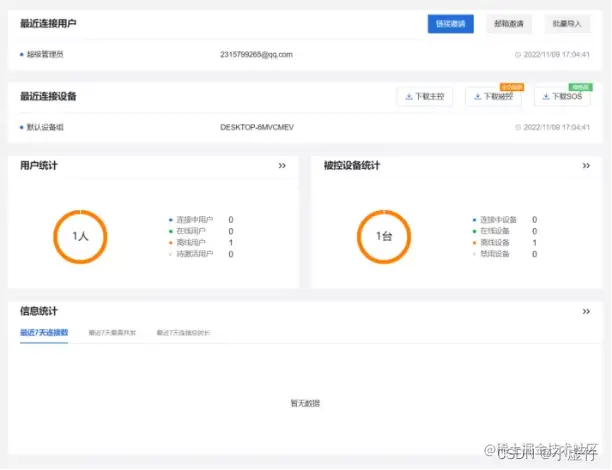Viewport: 612px width, 470px height.
Task: Click clock icon in 最近连接用户 row
Action: pyautogui.click(x=518, y=55)
